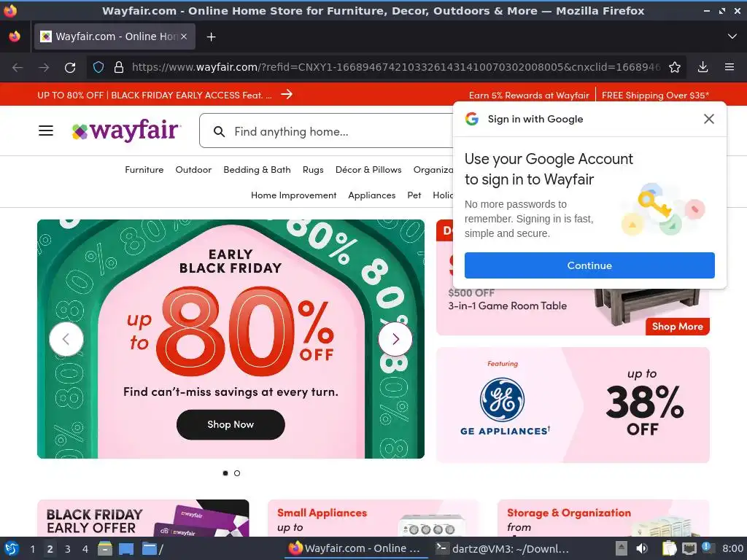Open the Outdoor category
This screenshot has width=747, height=560.
[193, 169]
